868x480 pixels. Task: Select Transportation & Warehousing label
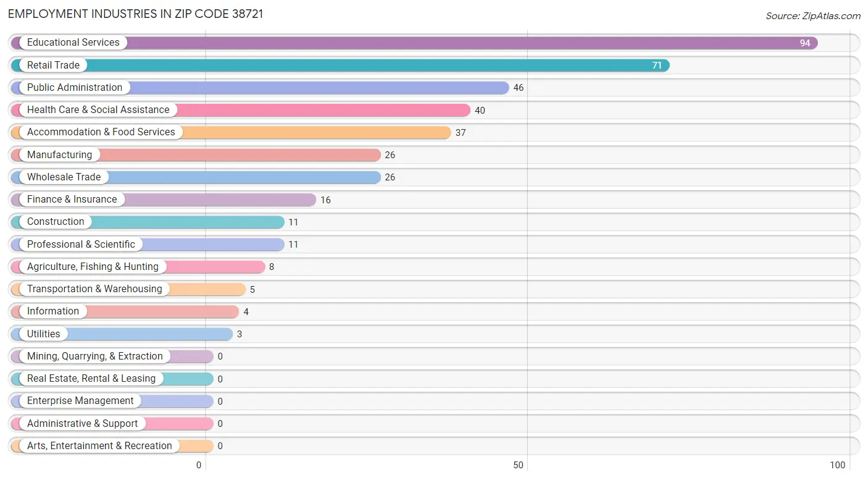pos(94,288)
